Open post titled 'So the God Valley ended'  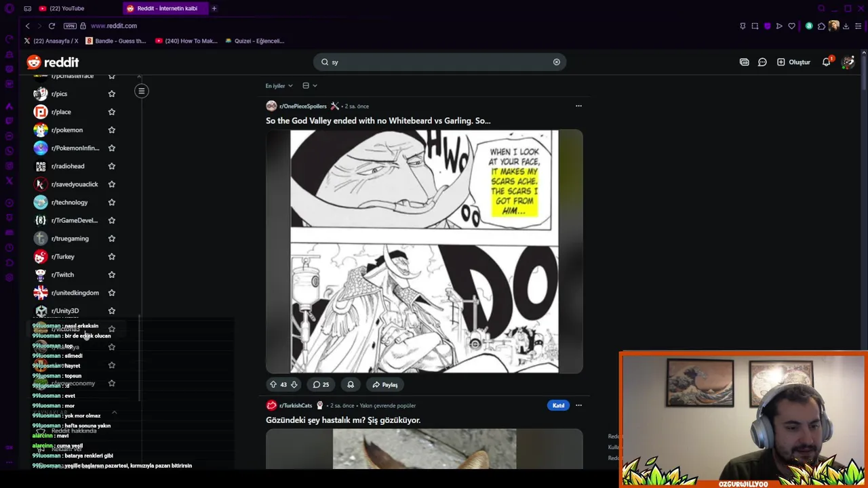378,121
